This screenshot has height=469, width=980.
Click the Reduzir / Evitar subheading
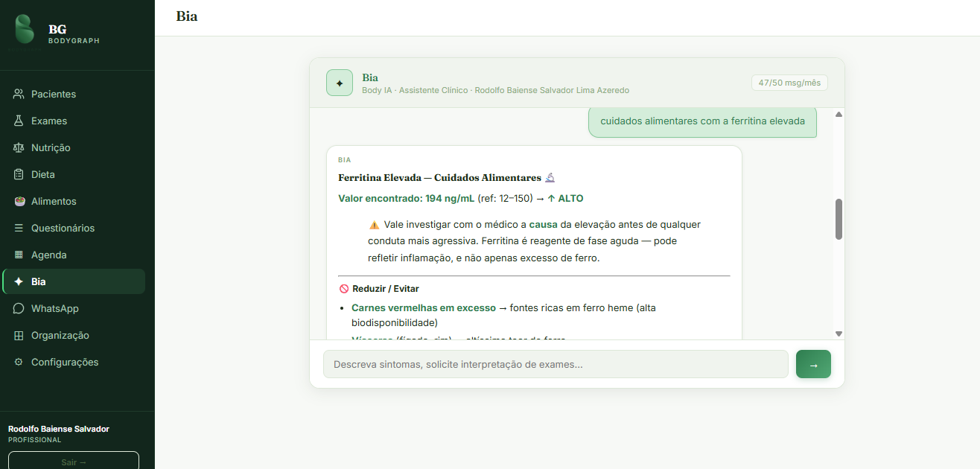click(386, 289)
